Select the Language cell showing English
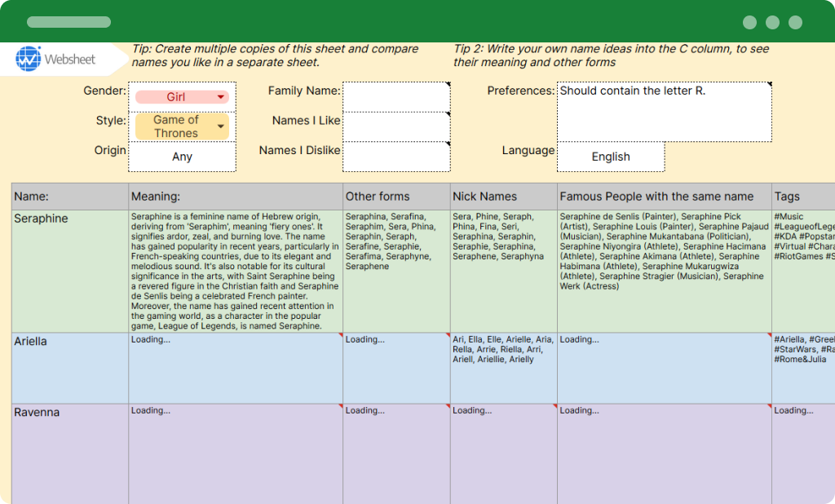Viewport: 835px width, 504px height. pyautogui.click(x=610, y=156)
